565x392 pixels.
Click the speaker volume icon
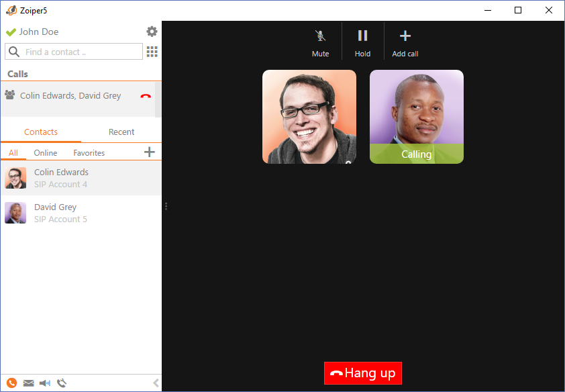click(x=45, y=383)
